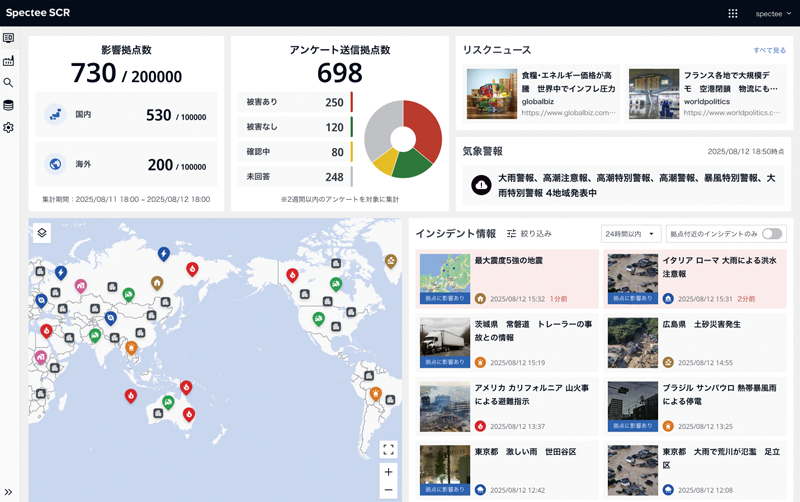
Task: Open the worldpolitics France demonstration news card
Action: point(705,94)
